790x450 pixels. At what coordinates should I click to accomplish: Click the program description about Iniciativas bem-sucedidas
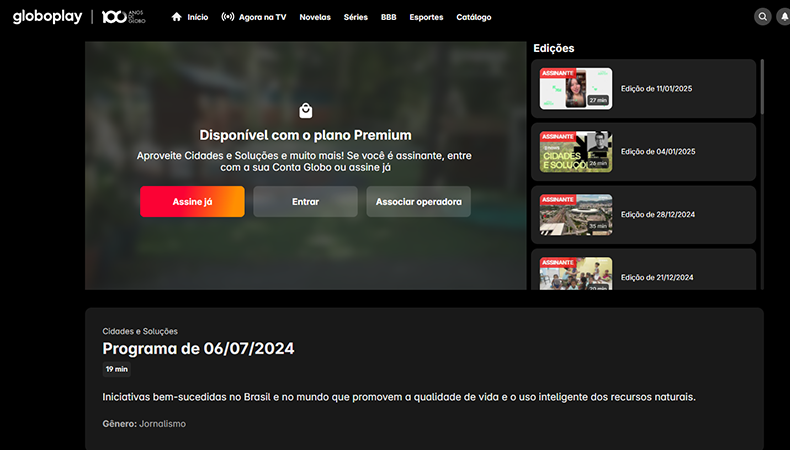point(399,397)
